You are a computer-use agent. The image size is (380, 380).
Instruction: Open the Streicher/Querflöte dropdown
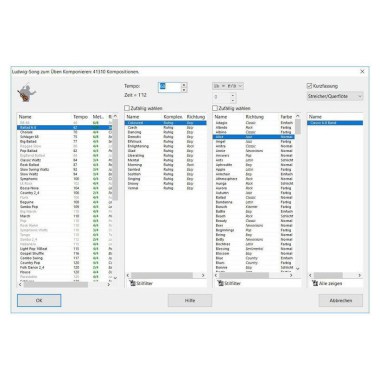click(335, 96)
